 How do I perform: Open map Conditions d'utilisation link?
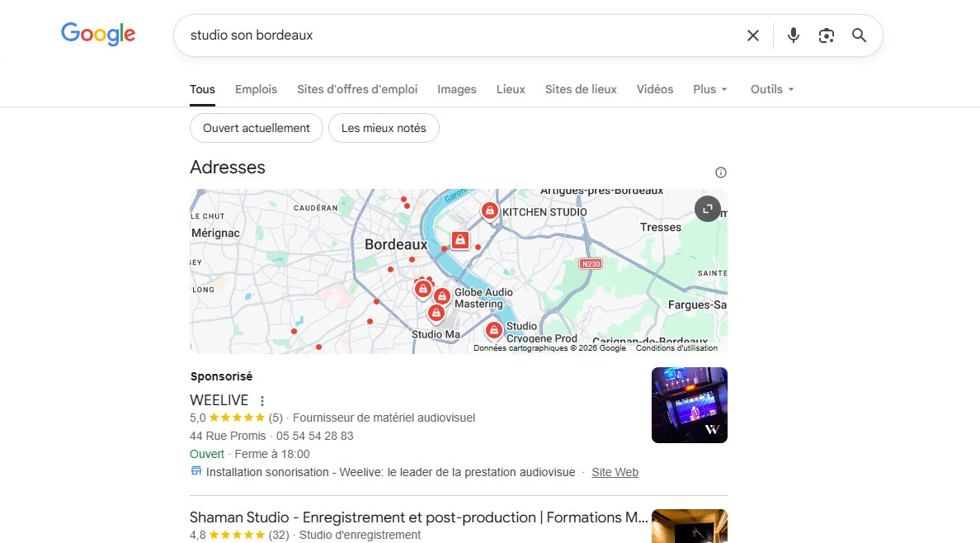(677, 348)
